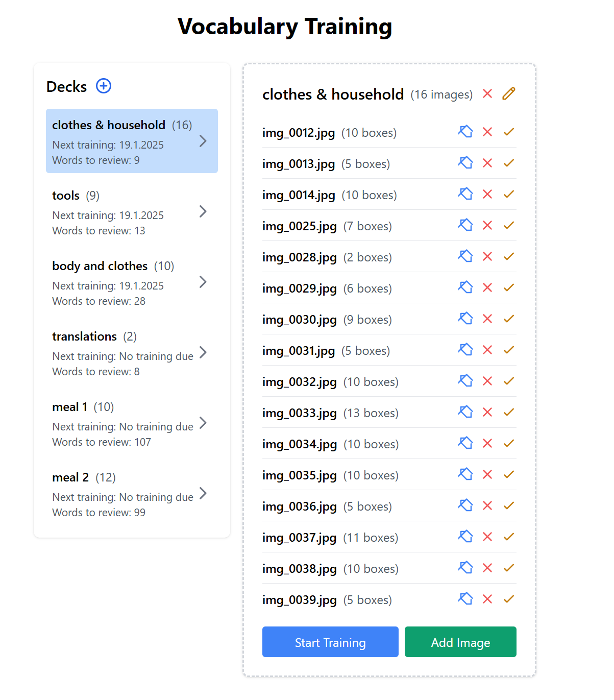Click the red X for img_0014.jpg
614x700 pixels.
(487, 194)
